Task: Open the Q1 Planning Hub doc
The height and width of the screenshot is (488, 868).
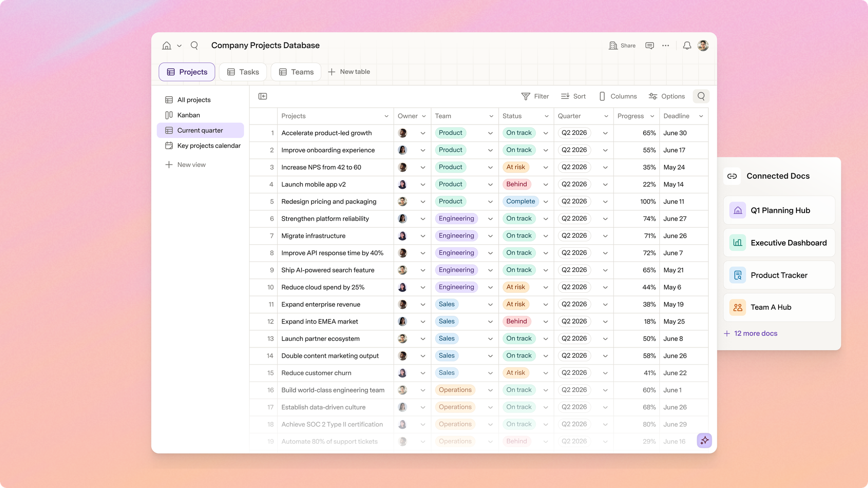Action: point(779,210)
